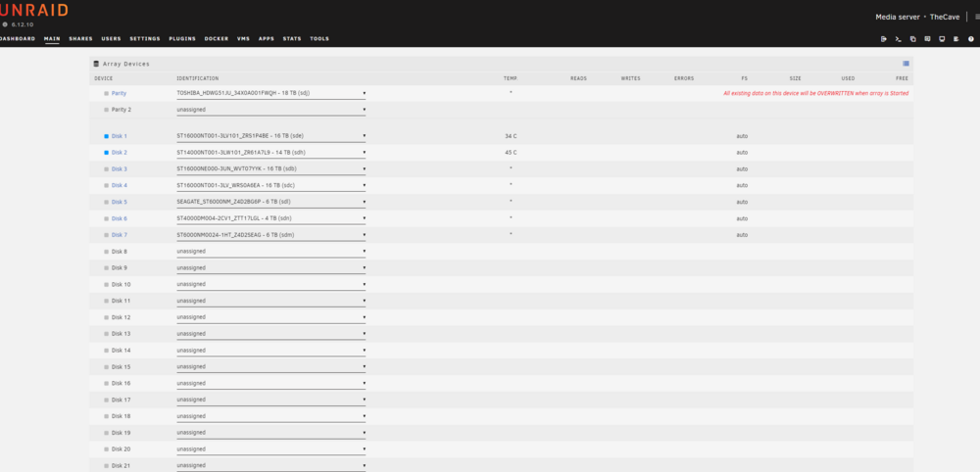Click the blue Disk 1 status indicator
This screenshot has width=980, height=472.
[106, 136]
